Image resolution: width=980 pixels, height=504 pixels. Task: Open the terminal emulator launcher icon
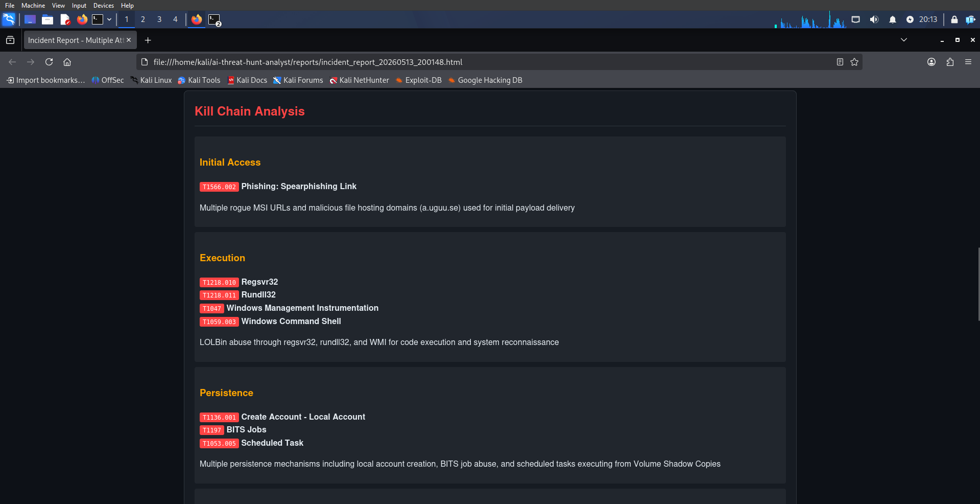point(98,19)
